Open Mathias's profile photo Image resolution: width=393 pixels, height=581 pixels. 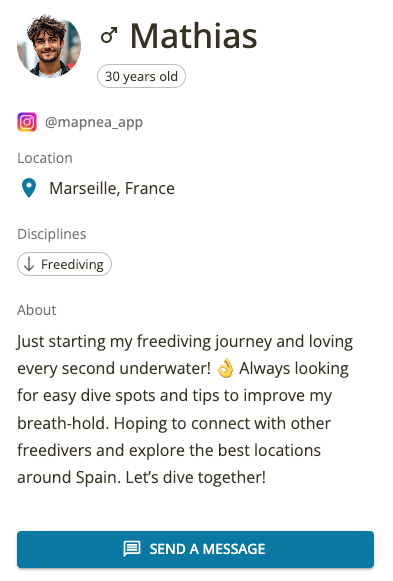tap(49, 46)
